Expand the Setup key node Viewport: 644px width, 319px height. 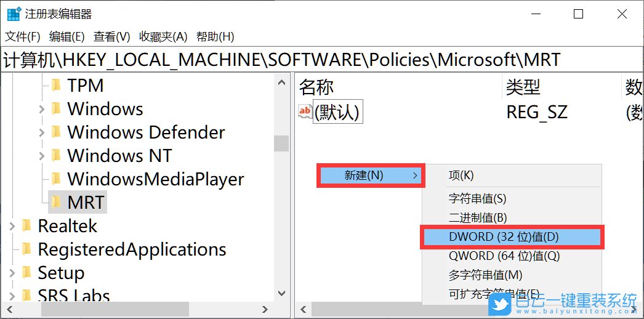click(12, 273)
